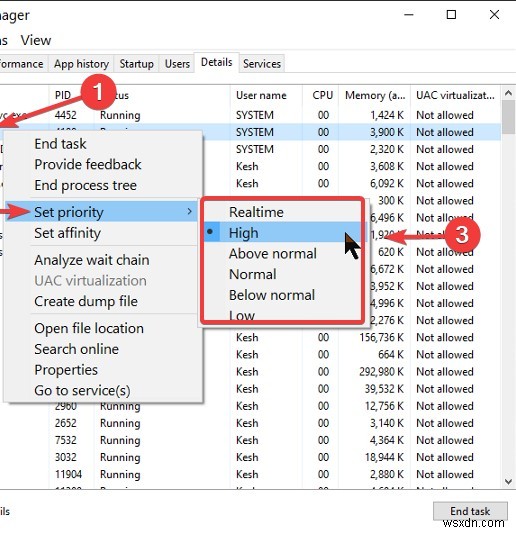Viewport: 516px width, 533px height.
Task: Click scrollbar down arrow
Action: point(509,481)
